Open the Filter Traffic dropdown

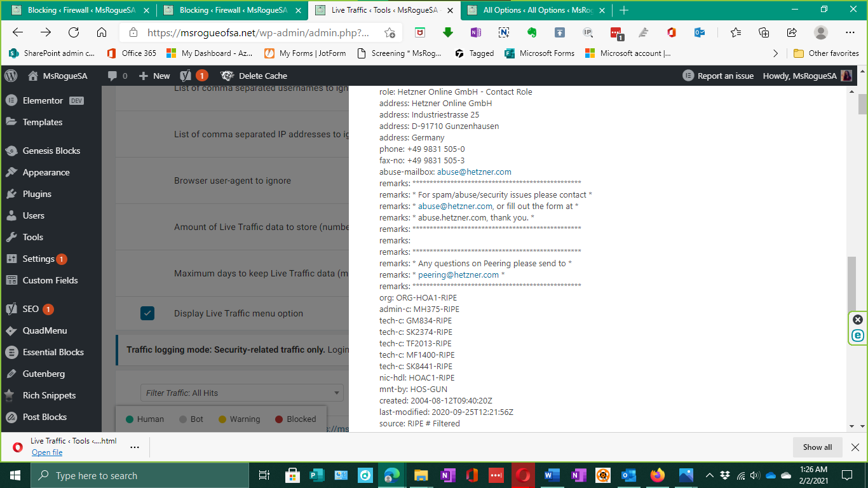[241, 393]
